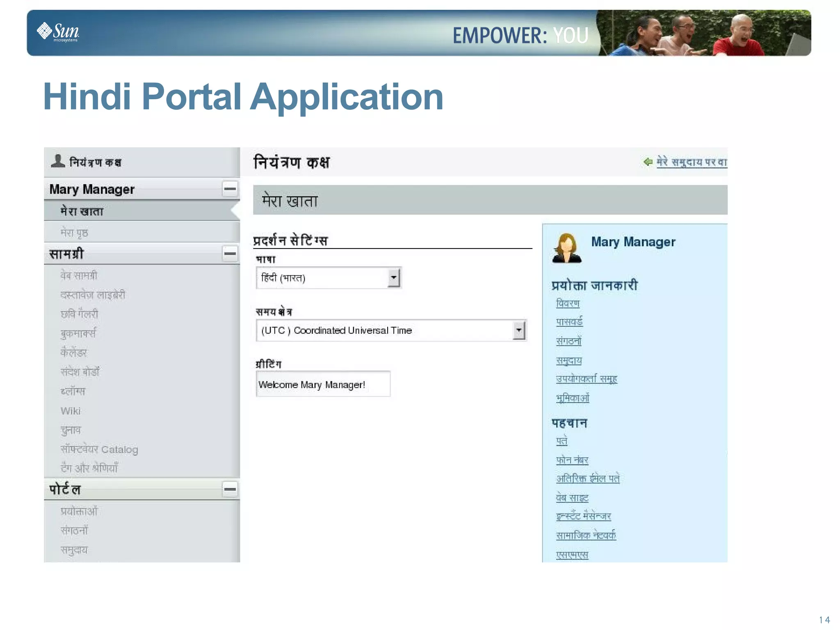The image size is (840, 630).
Task: Click the फोन नंबर link
Action: click(x=572, y=460)
